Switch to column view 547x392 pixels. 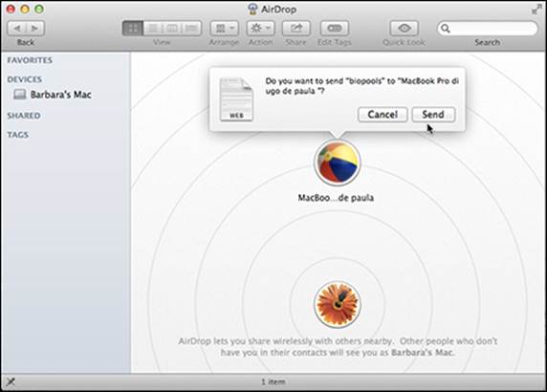tap(172, 29)
